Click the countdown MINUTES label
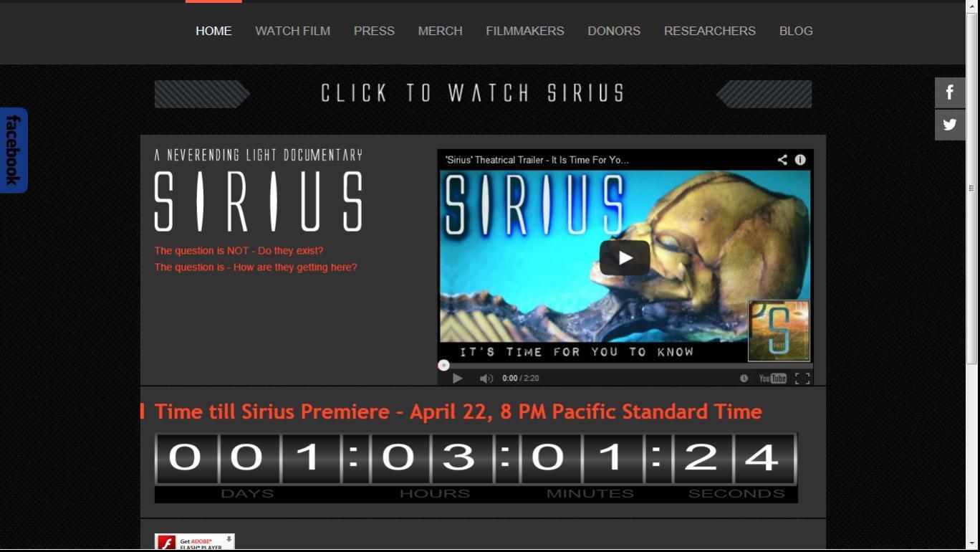The height and width of the screenshot is (552, 980). [x=590, y=493]
